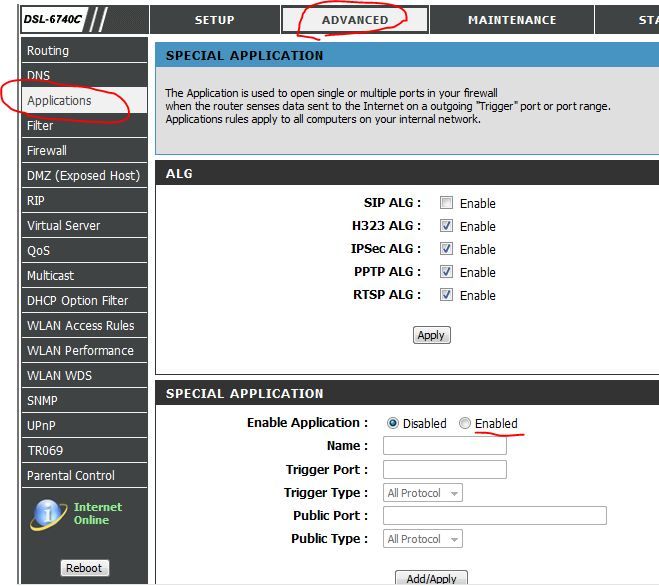Expand the Public Type dropdown
The height and width of the screenshot is (586, 659).
(x=423, y=539)
